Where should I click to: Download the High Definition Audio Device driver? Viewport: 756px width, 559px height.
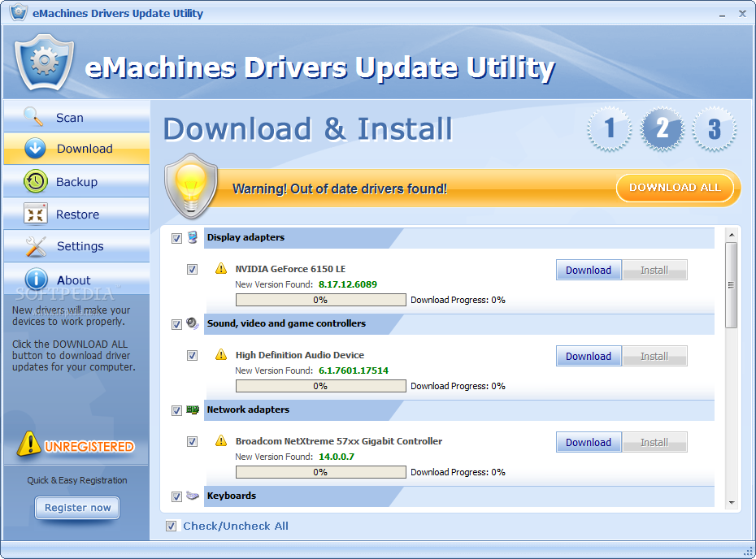[589, 356]
